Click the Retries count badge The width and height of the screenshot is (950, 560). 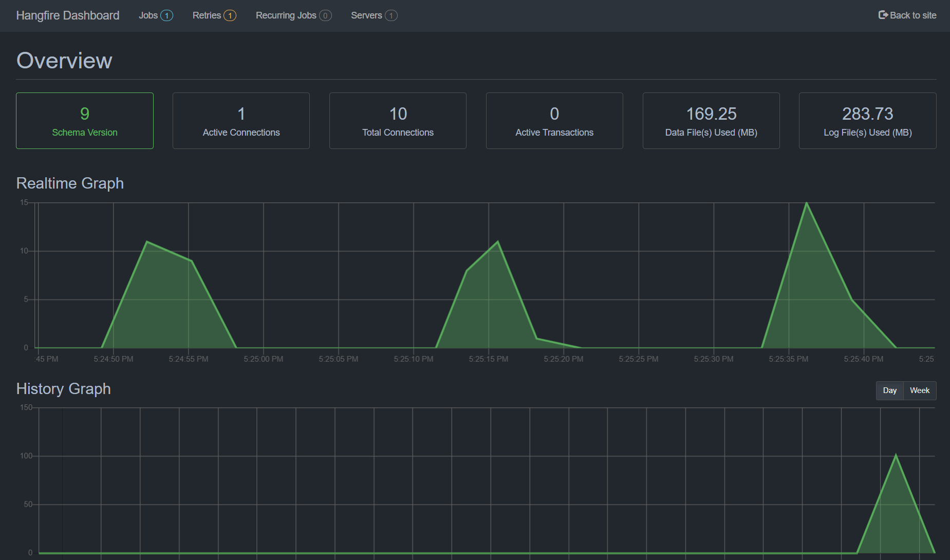coord(230,15)
